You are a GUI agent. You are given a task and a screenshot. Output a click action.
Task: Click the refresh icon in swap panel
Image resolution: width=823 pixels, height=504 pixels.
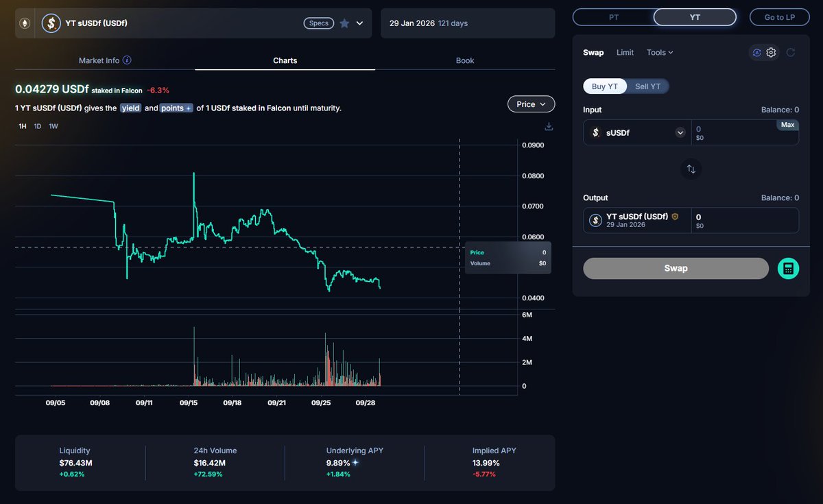coord(791,53)
